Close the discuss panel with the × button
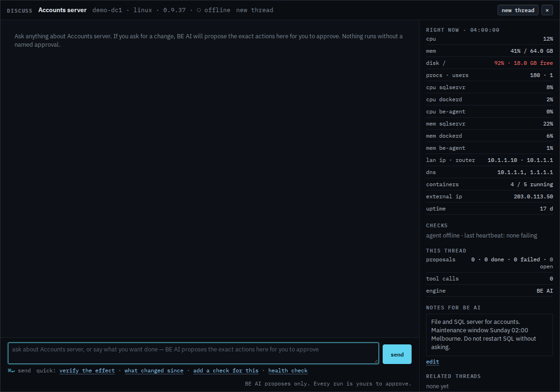Image resolution: width=560 pixels, height=392 pixels. click(547, 10)
